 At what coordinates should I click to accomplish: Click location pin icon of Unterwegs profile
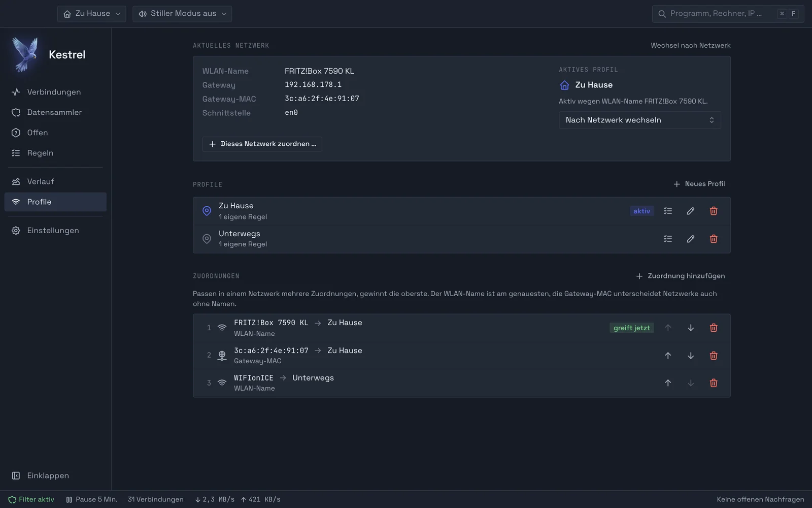click(x=207, y=239)
